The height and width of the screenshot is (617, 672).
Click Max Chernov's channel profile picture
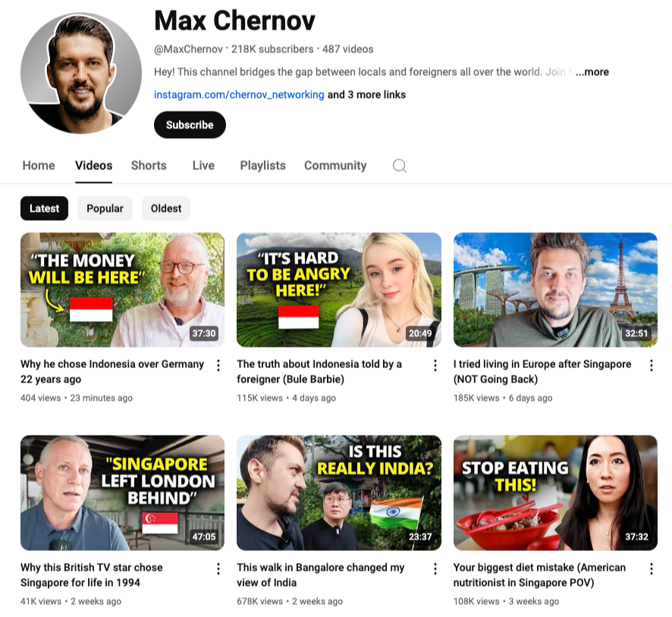[x=81, y=73]
